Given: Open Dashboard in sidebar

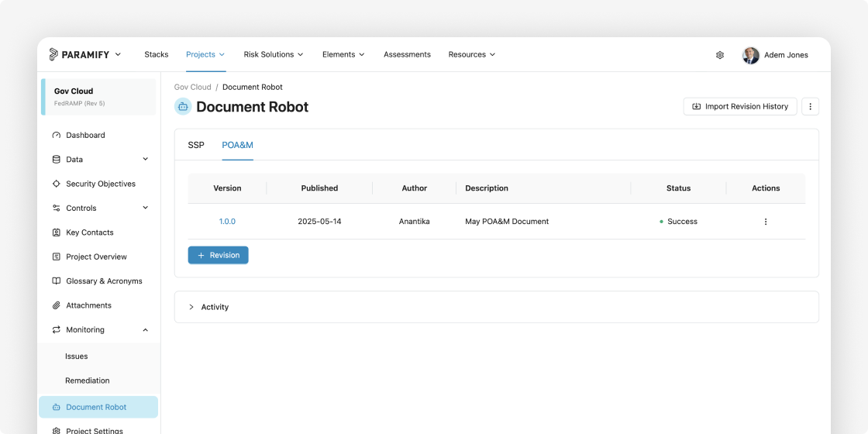Looking at the screenshot, I should (x=85, y=135).
